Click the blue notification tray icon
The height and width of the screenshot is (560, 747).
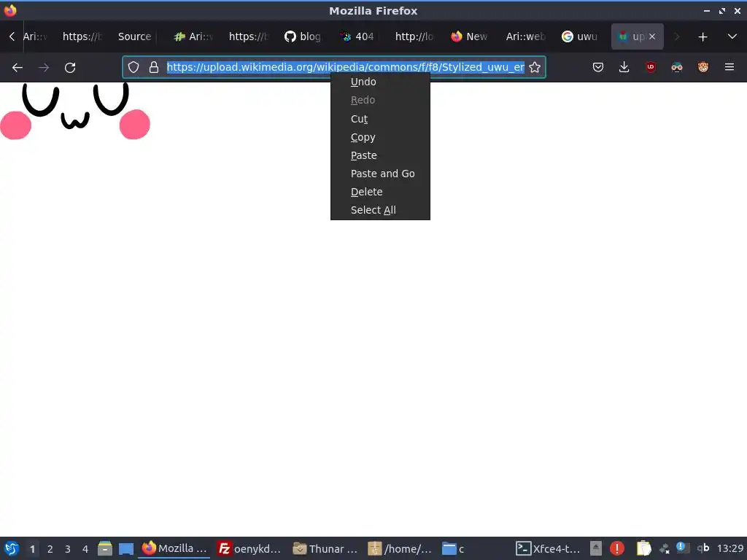683,548
